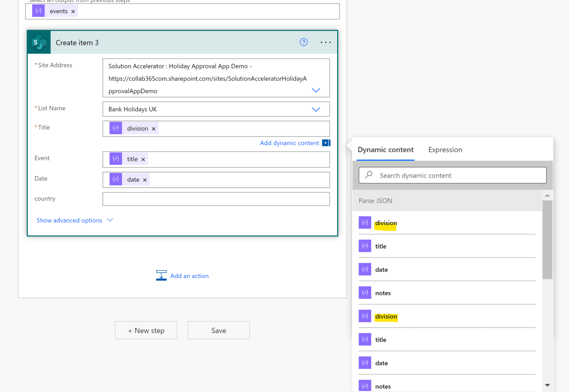Click the SharePoint icon on Create item 3

point(39,43)
